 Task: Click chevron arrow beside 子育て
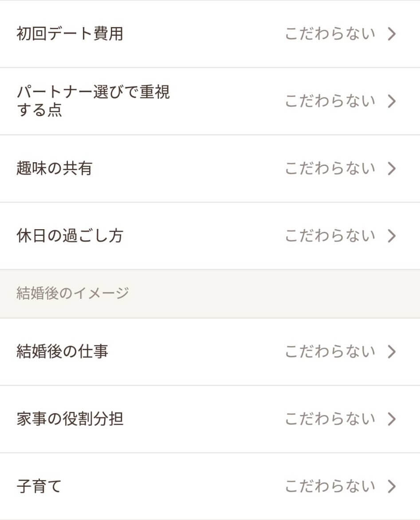pyautogui.click(x=392, y=486)
